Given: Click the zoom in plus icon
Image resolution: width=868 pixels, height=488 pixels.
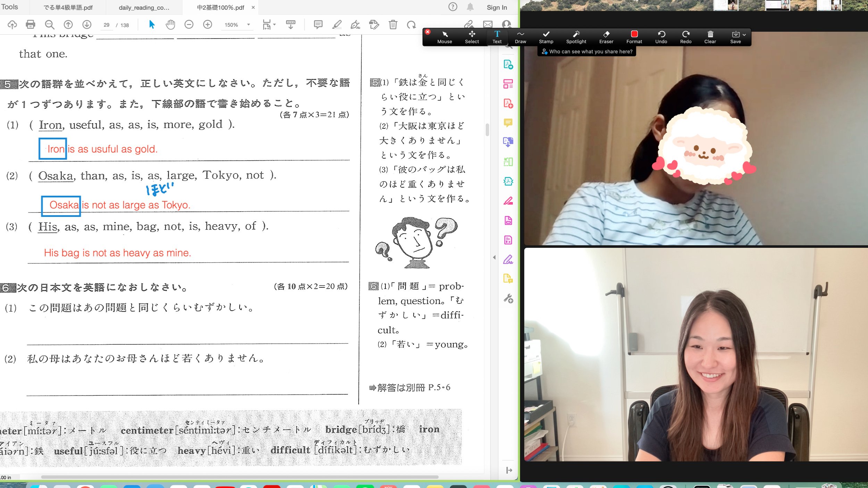Looking at the screenshot, I should pyautogui.click(x=208, y=24).
